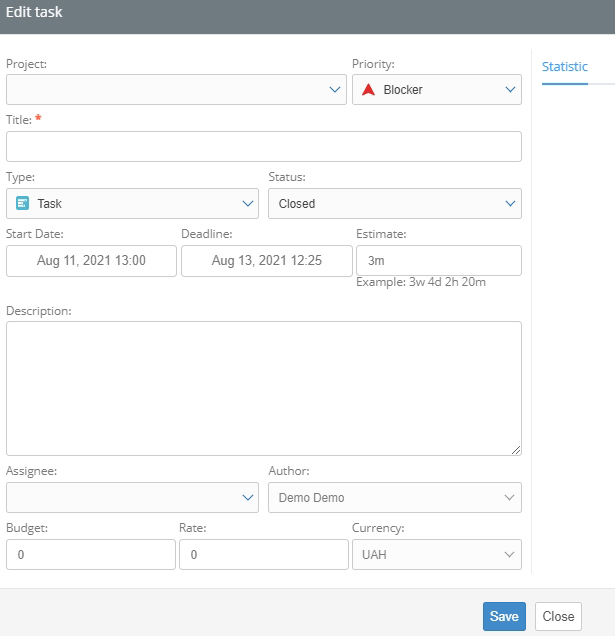Click inside the Description text area
Screen dimensions: 615x636
coord(264,388)
